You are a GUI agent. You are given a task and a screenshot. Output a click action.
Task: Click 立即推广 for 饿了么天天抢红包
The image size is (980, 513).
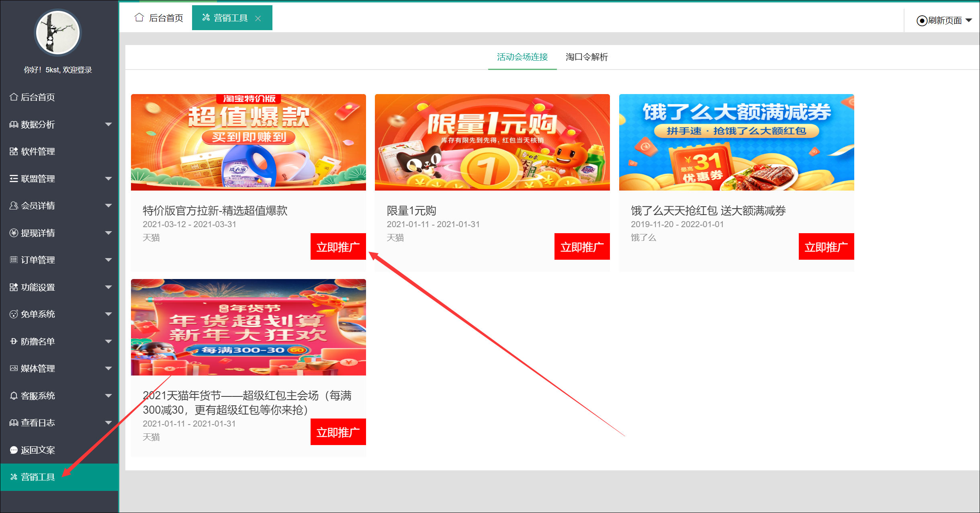[826, 246]
